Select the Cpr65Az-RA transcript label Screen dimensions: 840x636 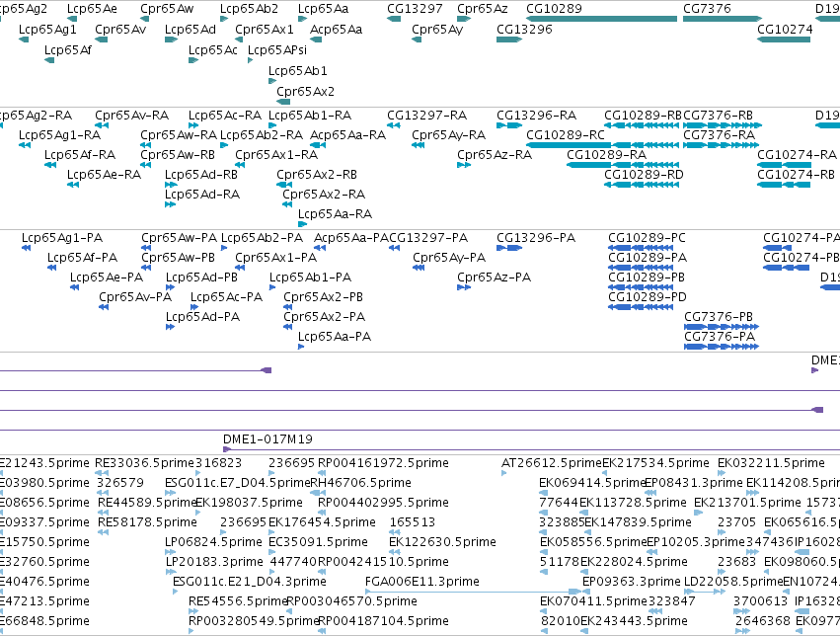495,155
